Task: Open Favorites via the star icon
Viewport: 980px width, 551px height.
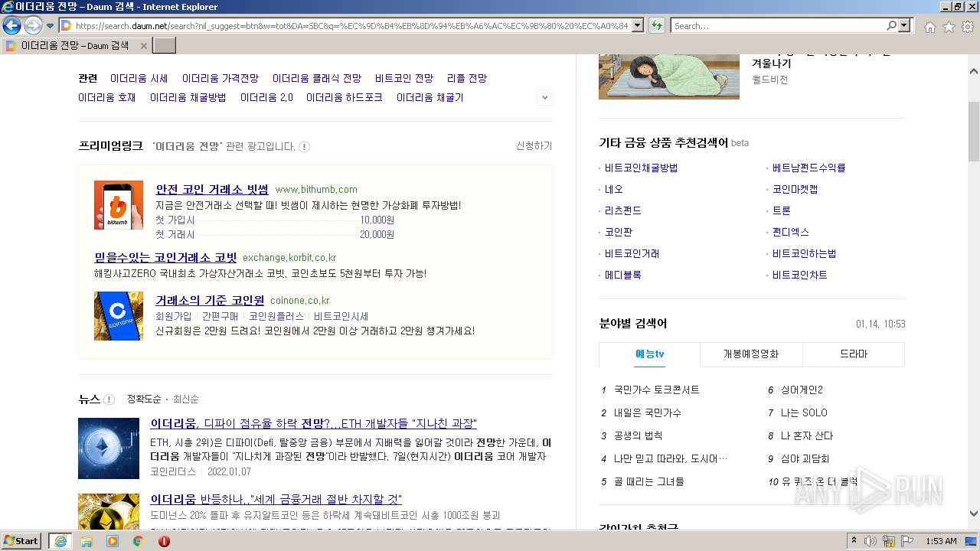Action: point(949,27)
